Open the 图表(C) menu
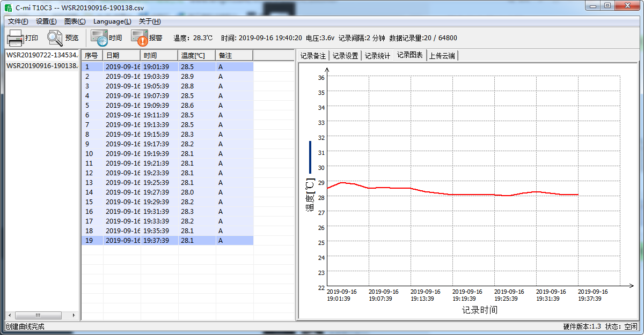This screenshot has width=644, height=335. pyautogui.click(x=75, y=21)
